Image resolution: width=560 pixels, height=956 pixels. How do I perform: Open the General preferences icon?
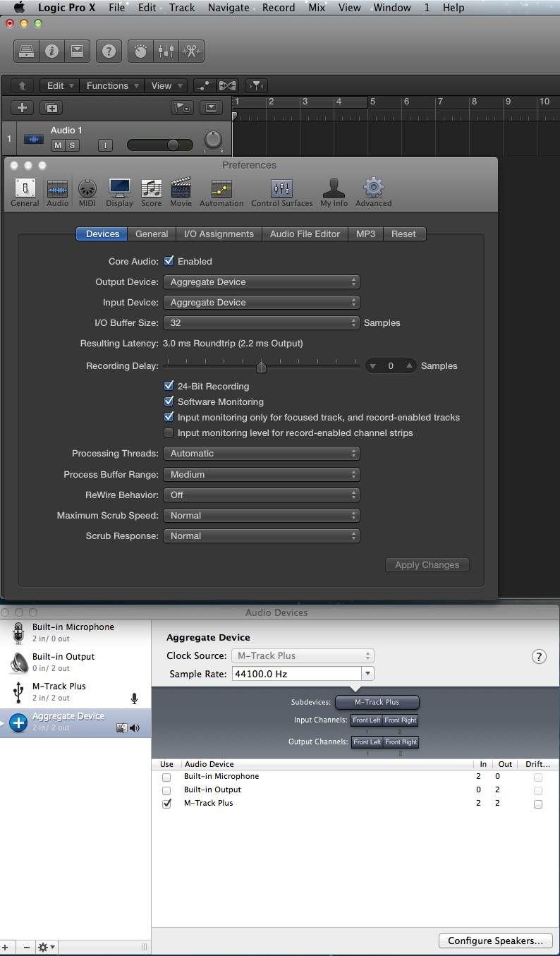click(25, 192)
